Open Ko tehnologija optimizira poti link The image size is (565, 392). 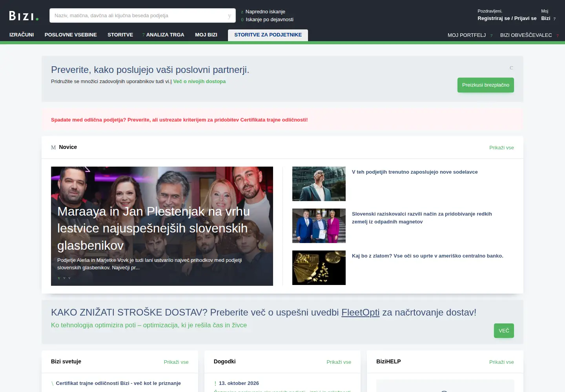click(149, 325)
